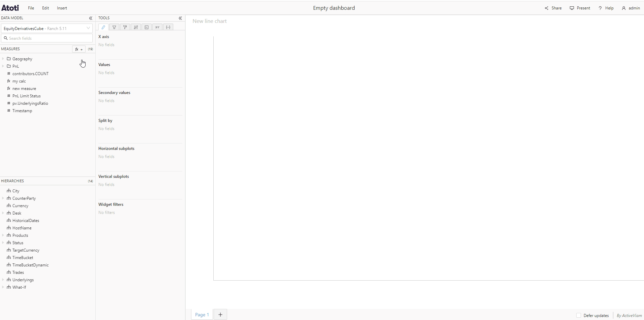This screenshot has width=644, height=320.
Task: Click the Geography folder icon
Action: tap(9, 59)
